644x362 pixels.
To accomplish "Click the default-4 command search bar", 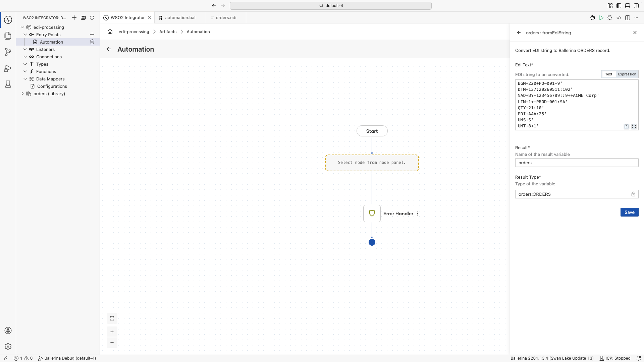I will coord(331,6).
